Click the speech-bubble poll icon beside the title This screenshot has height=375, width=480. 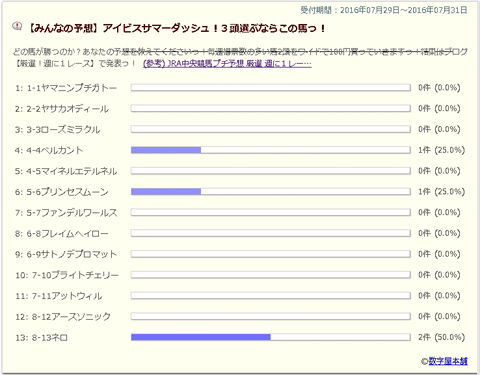tap(17, 26)
